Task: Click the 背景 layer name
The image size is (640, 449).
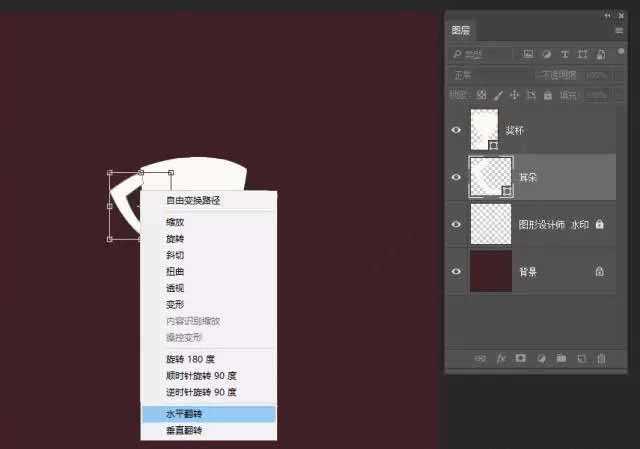Action: coord(528,272)
